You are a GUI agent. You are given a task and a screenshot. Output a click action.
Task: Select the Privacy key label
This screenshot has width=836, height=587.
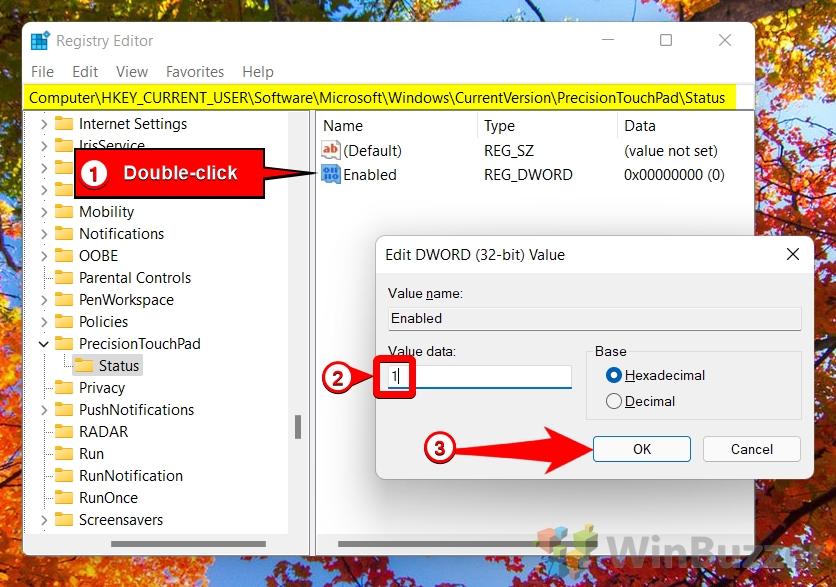pyautogui.click(x=102, y=388)
